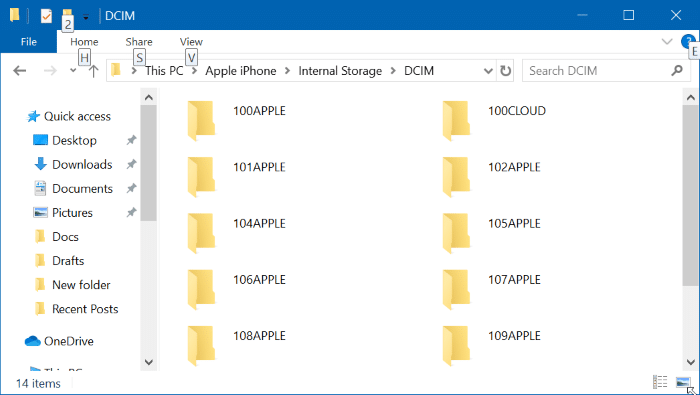Select the 101APPLE folder icon
The height and width of the screenshot is (395, 700).
pos(201,177)
